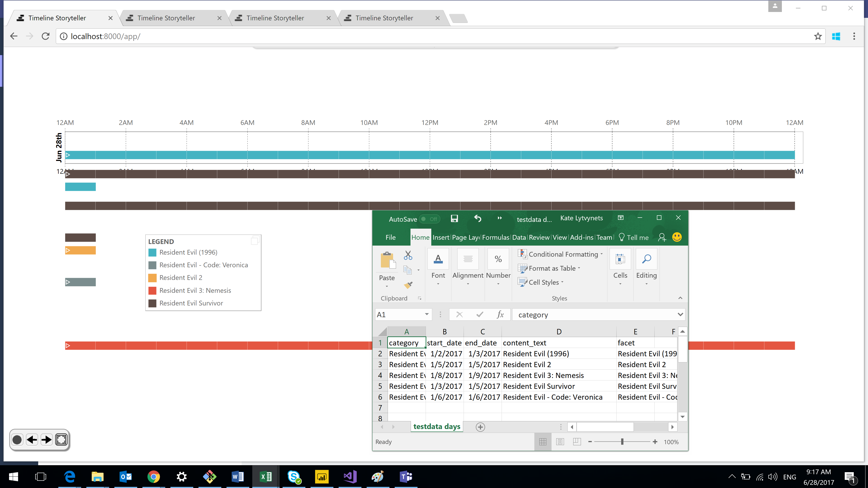Click the Cut scissors icon
868x488 pixels.
coord(408,255)
